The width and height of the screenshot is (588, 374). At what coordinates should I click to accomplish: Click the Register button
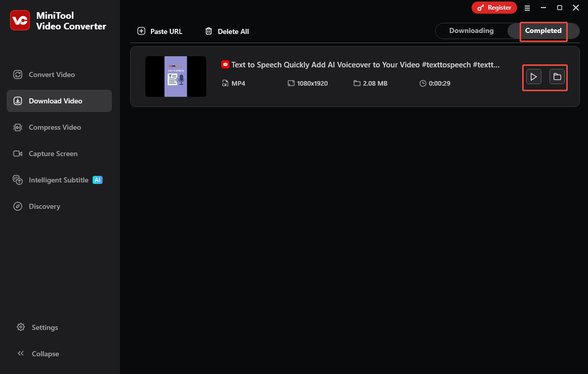pos(494,8)
